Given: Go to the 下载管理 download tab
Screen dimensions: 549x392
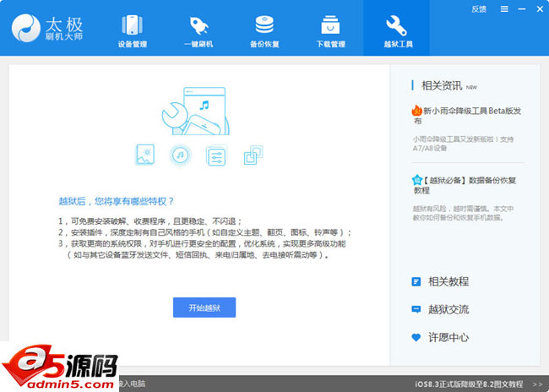Looking at the screenshot, I should [x=330, y=30].
